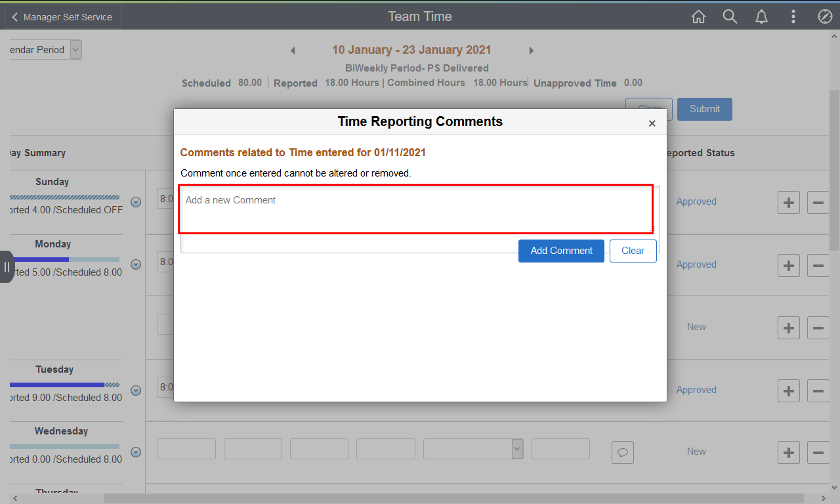Image resolution: width=840 pixels, height=504 pixels.
Task: Open the Notifications bell icon
Action: coord(761,17)
